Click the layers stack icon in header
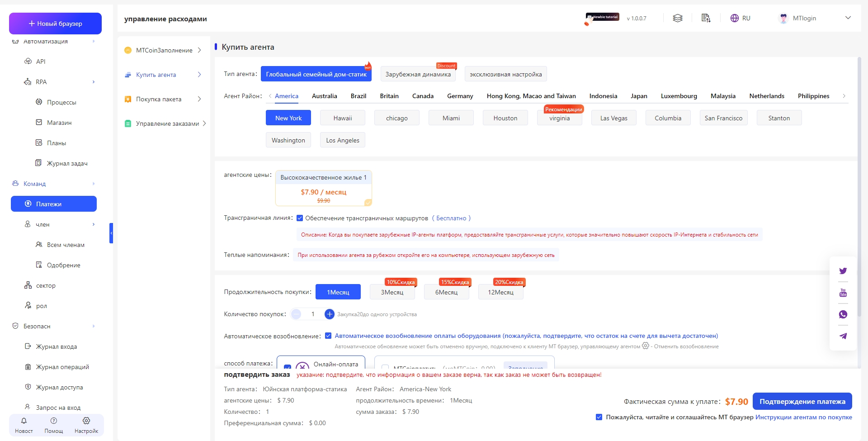This screenshot has height=441, width=868. click(677, 18)
